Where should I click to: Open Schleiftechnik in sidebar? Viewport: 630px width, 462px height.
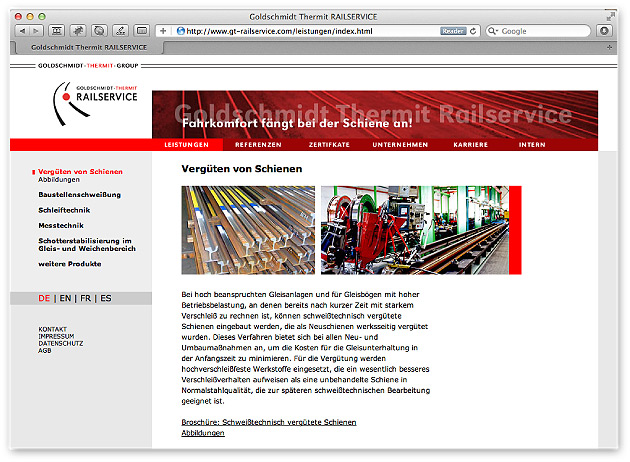(x=64, y=210)
